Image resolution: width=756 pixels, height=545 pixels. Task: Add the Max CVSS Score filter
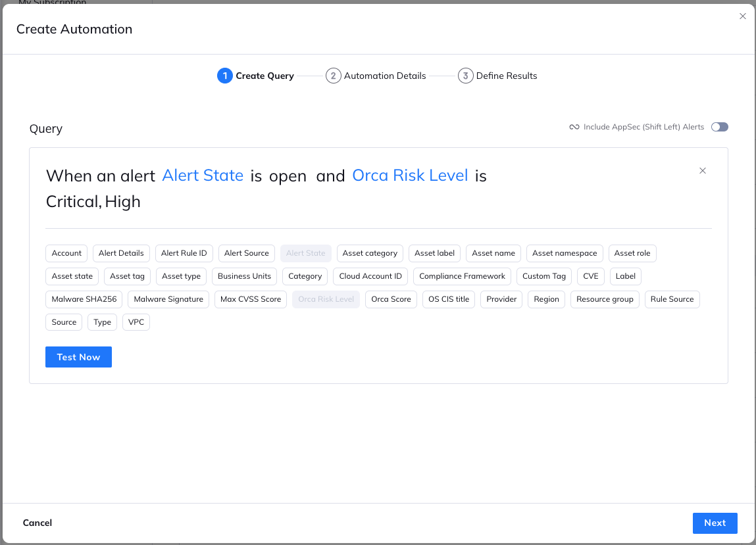pyautogui.click(x=251, y=299)
